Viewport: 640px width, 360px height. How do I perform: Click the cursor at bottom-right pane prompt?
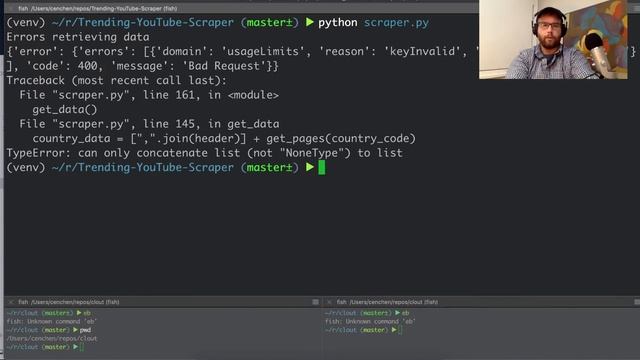click(x=400, y=330)
